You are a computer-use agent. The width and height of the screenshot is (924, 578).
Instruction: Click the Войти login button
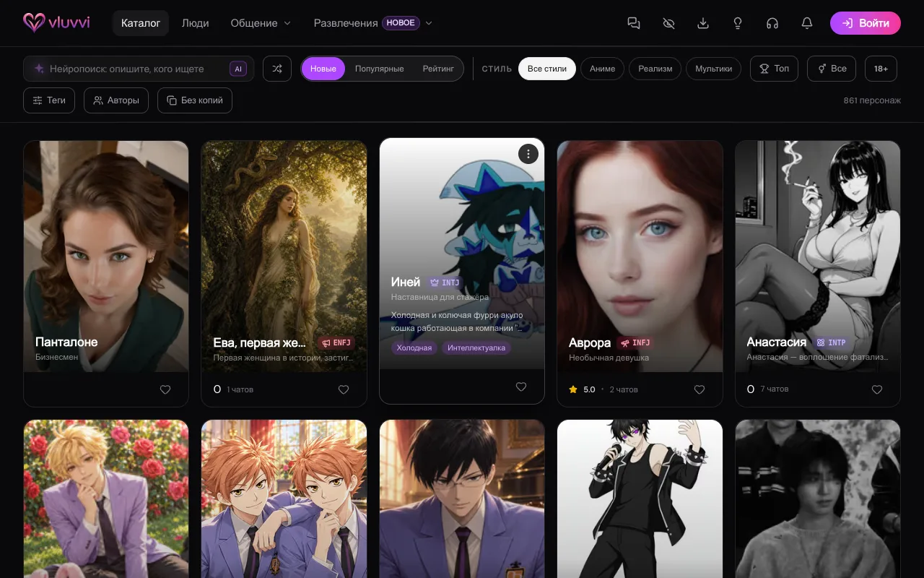(x=866, y=23)
